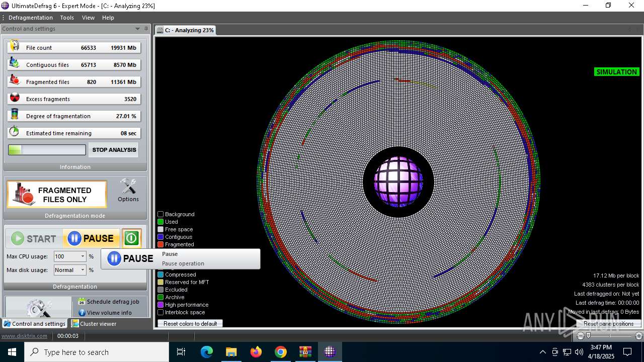Click the zoom out minus icon
This screenshot has height=362, width=644.
581,336
